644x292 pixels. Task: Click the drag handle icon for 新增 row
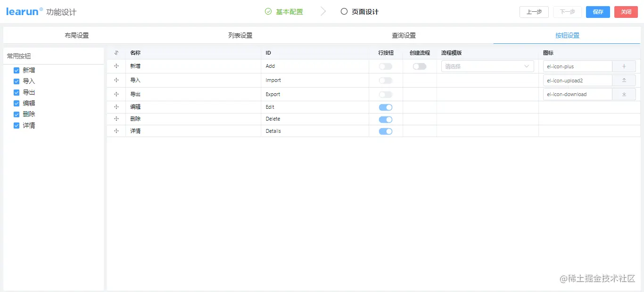pos(116,66)
